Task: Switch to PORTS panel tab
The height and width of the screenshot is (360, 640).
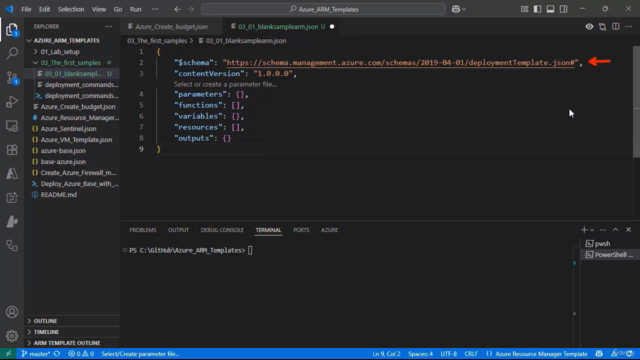Action: 301,230
